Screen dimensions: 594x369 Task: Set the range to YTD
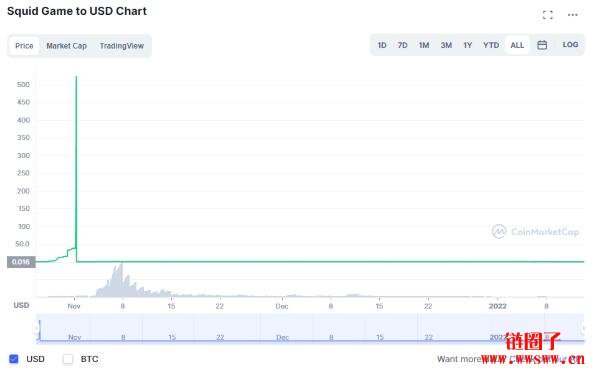pos(491,45)
